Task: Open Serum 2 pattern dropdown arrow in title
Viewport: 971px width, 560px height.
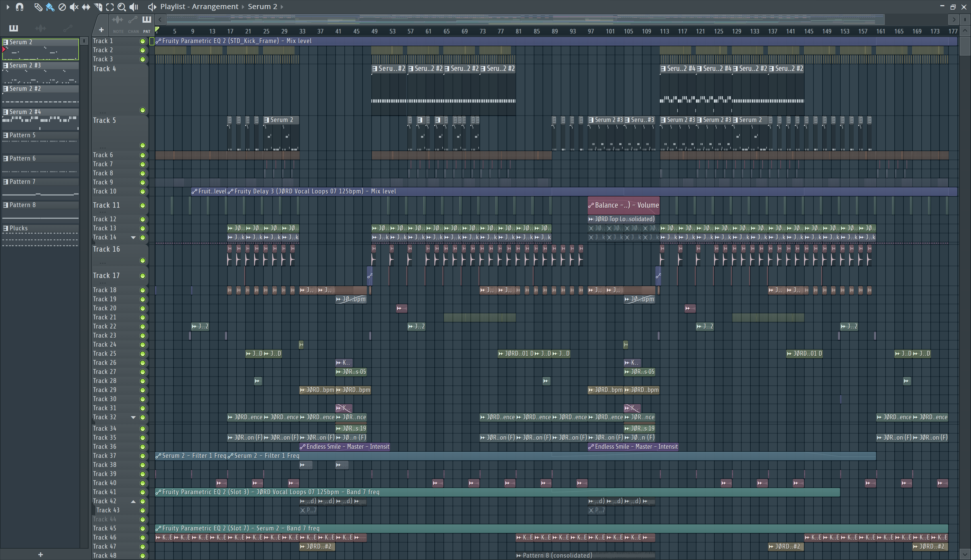Action: [282, 7]
